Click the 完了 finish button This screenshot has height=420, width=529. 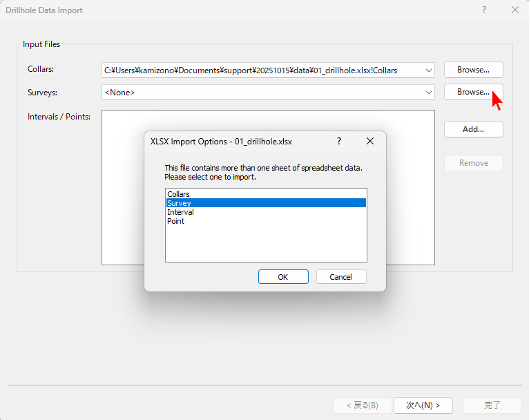492,405
